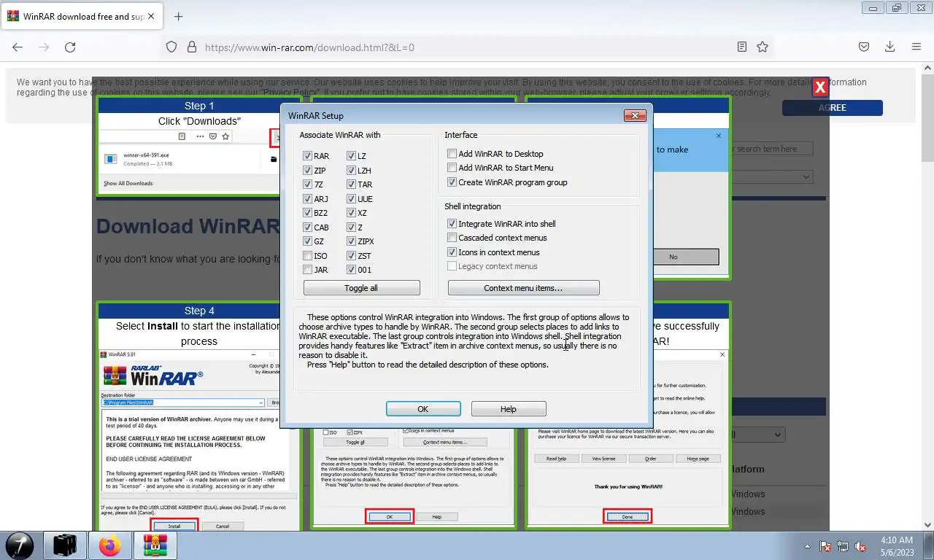The height and width of the screenshot is (560, 934).
Task: Open the Windows Start menu
Action: click(x=18, y=545)
